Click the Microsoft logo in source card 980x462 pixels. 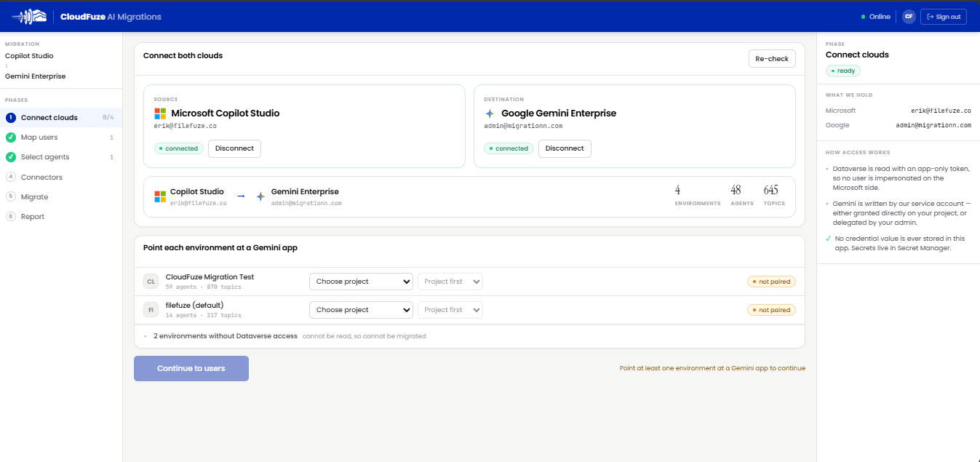tap(160, 113)
